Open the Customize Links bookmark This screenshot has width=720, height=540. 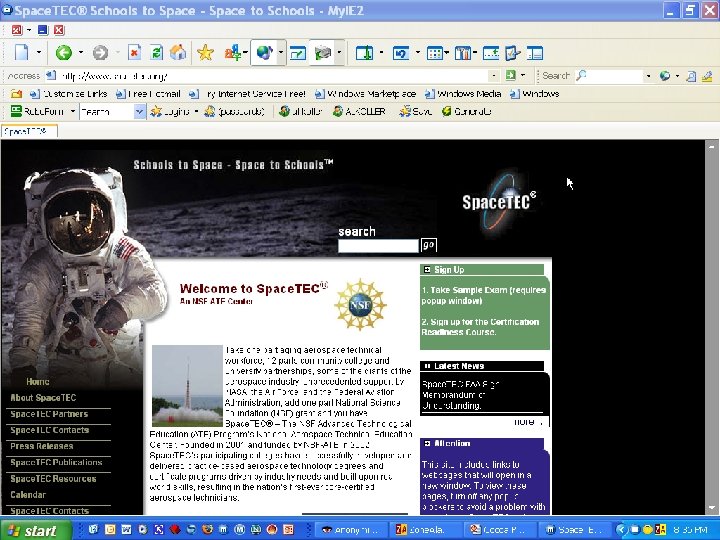68,94
